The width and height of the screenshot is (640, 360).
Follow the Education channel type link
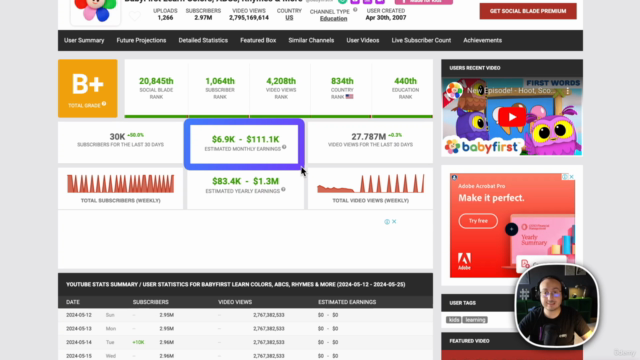333,19
